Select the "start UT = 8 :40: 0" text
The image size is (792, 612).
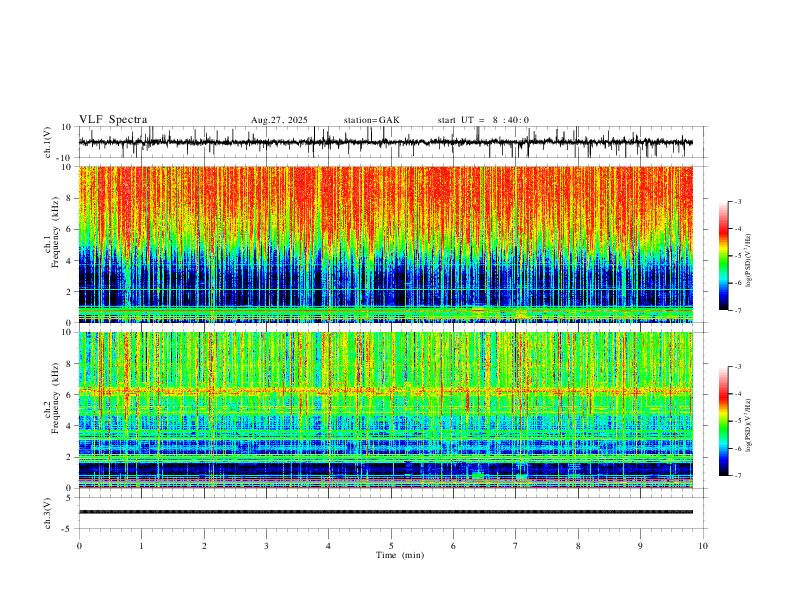[x=483, y=120]
